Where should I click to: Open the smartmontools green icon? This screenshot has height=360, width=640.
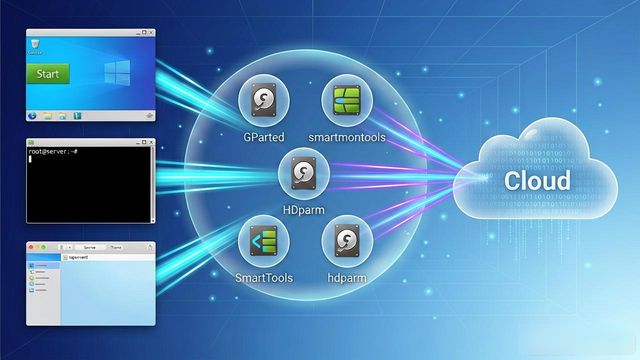[x=347, y=100]
